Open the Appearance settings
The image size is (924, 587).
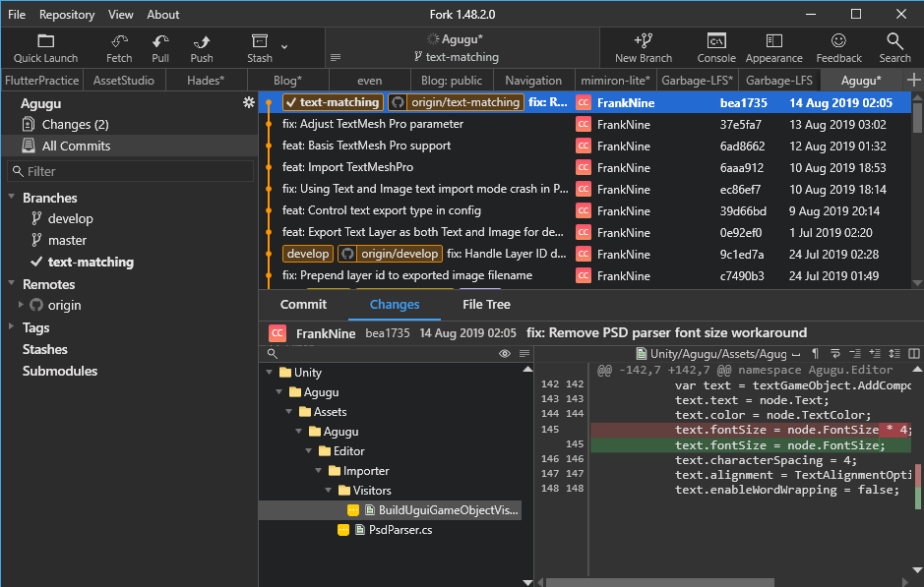(773, 48)
